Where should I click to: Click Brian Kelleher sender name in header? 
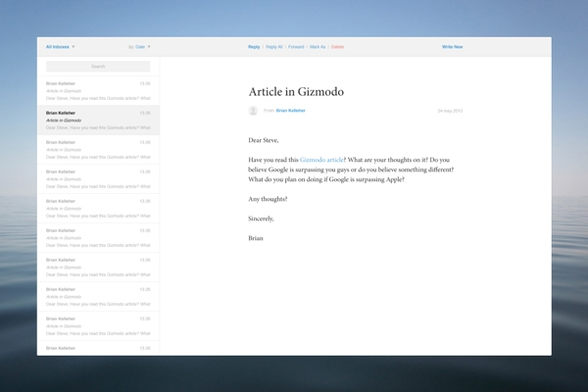pos(290,111)
